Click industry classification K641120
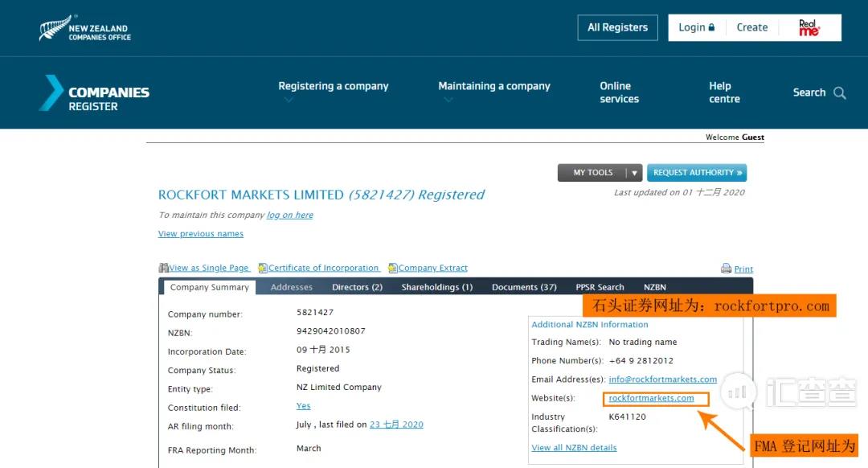 click(627, 417)
